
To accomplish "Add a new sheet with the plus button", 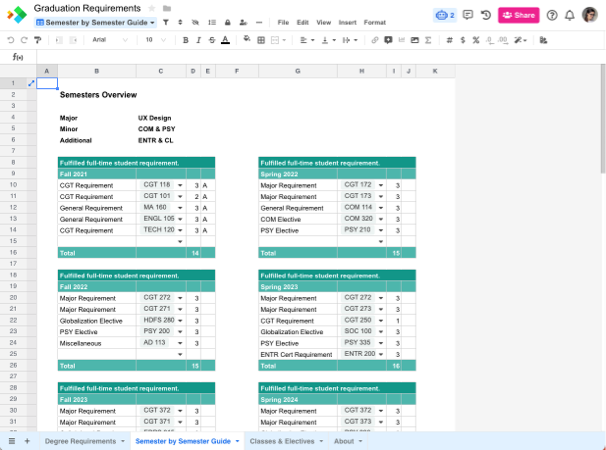I will pos(27,441).
